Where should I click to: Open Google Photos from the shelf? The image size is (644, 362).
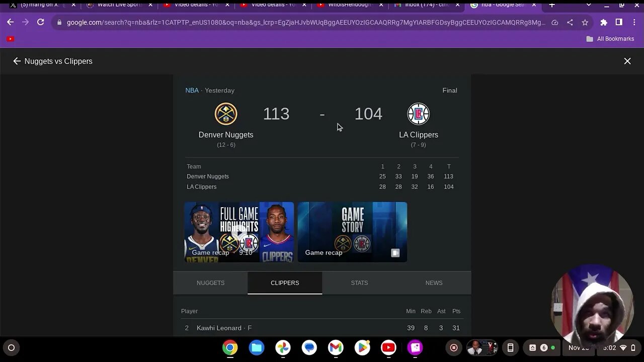click(283, 347)
